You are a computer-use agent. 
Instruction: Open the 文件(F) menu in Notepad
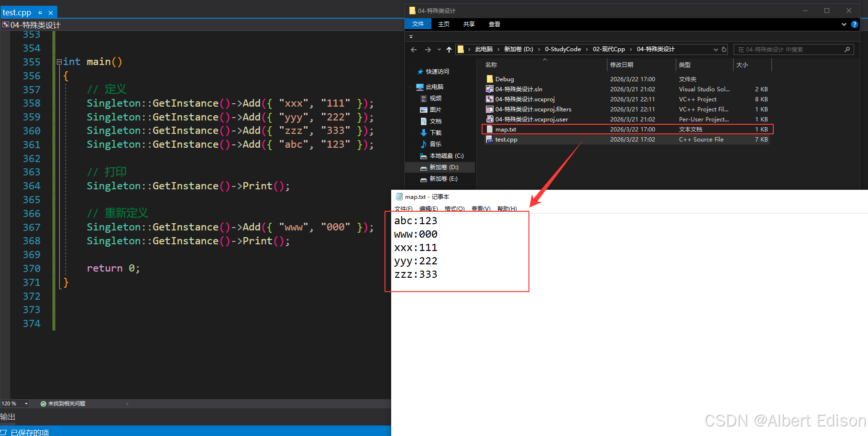pyautogui.click(x=404, y=209)
